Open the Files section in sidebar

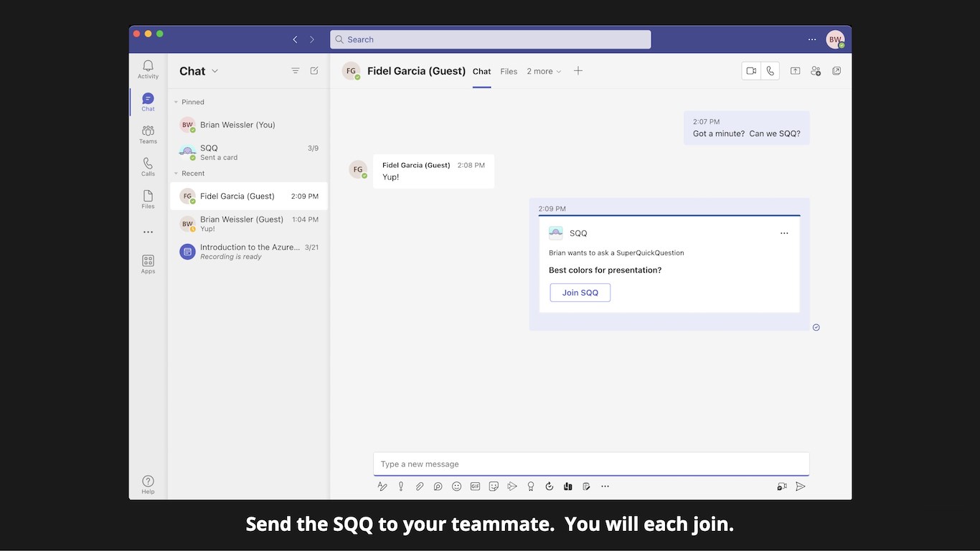pos(148,199)
